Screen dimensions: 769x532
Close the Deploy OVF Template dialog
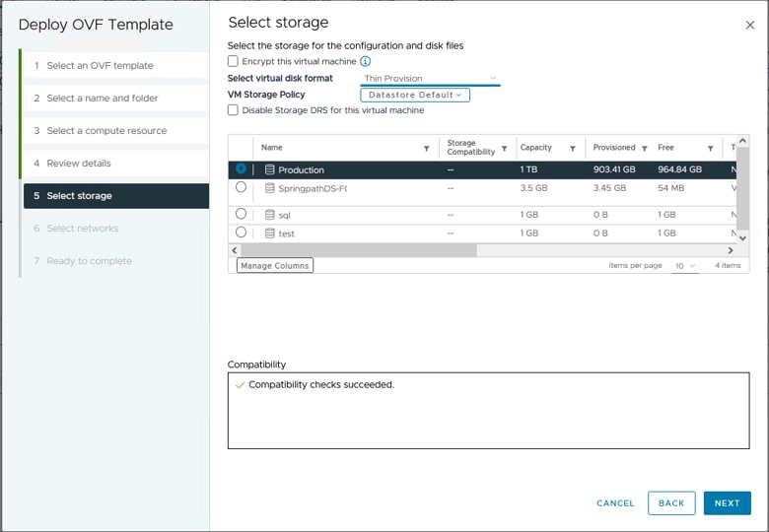coord(750,25)
